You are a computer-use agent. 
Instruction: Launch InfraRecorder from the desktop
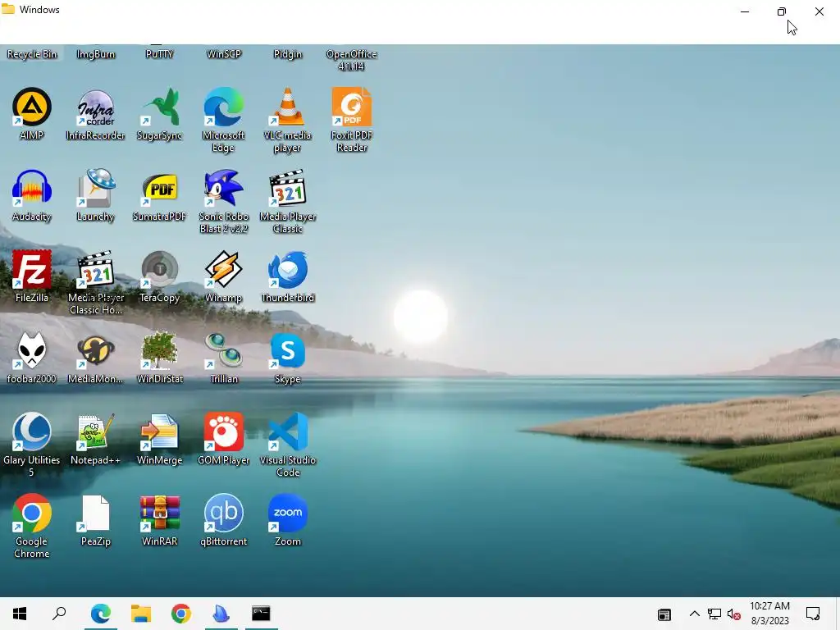click(x=95, y=114)
